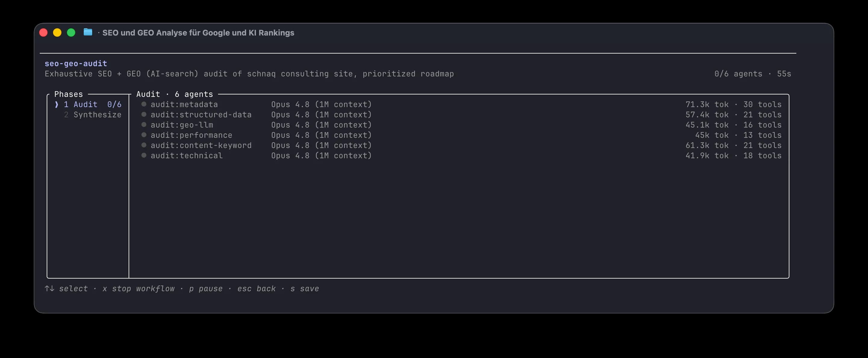Click the Phases panel heading

(x=68, y=94)
